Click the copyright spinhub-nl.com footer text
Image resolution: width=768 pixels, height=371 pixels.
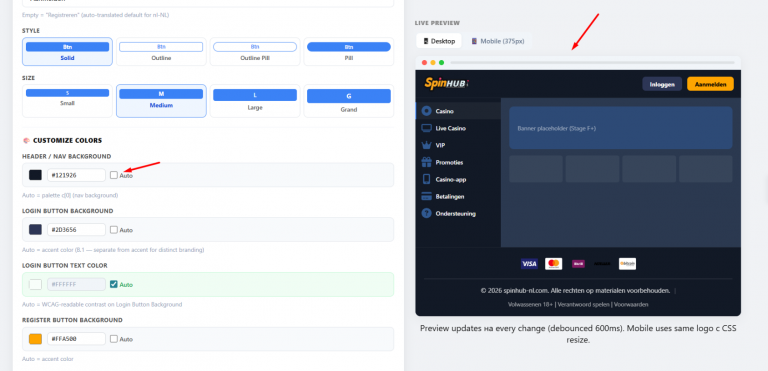575,291
